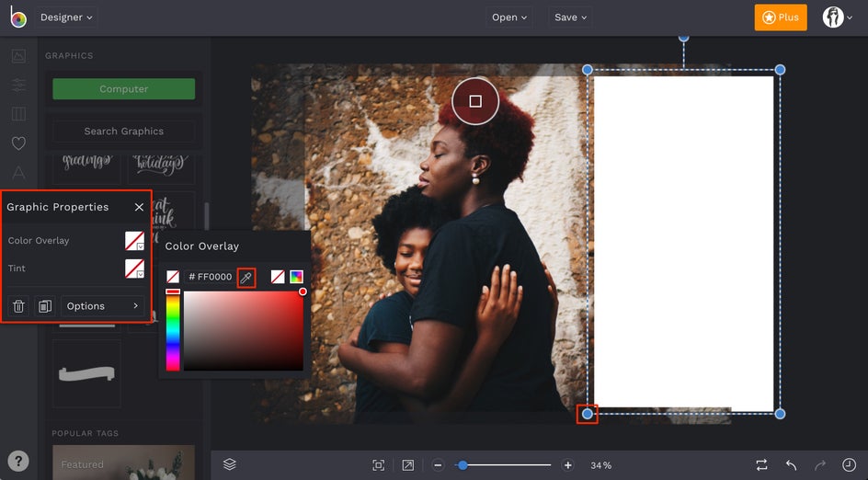
Task: Open the heart Graphics sidebar icon
Action: pyautogui.click(x=18, y=143)
